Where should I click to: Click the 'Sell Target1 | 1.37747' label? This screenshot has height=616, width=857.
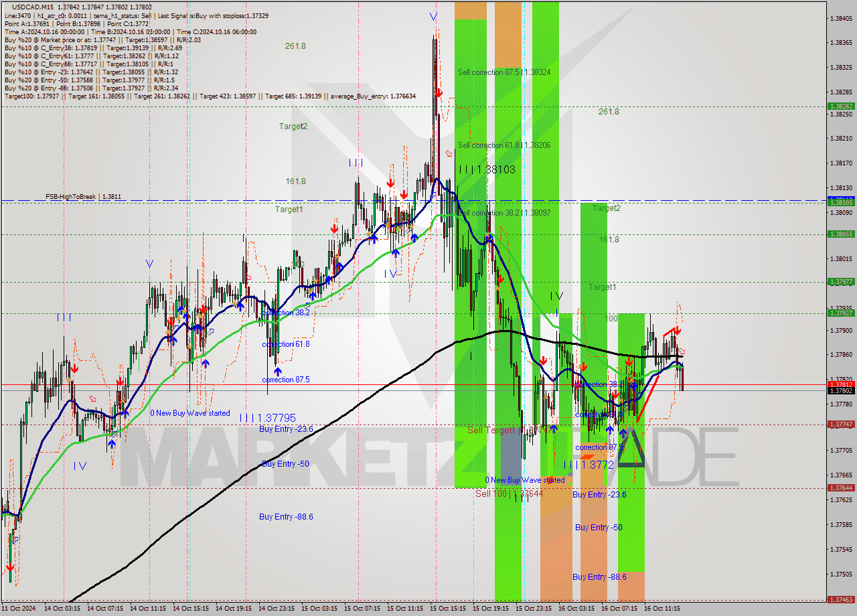pyautogui.click(x=511, y=430)
